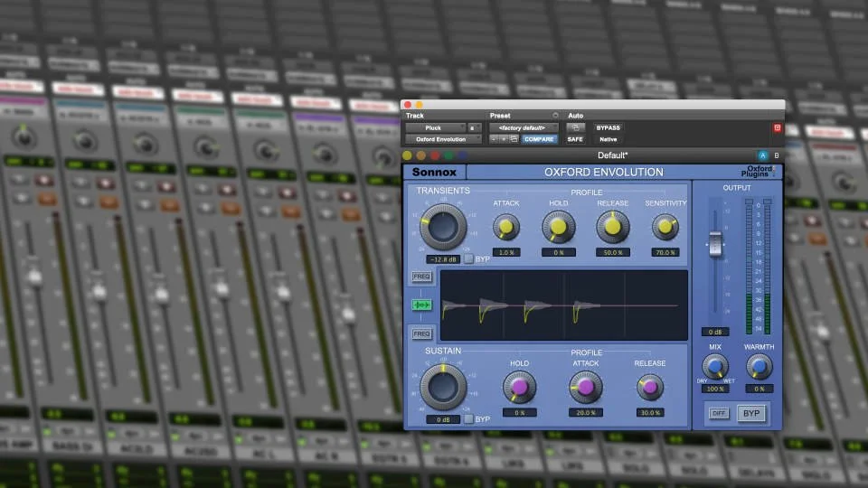The height and width of the screenshot is (488, 868).
Task: Click the Mix dry/wet knob
Action: [714, 366]
